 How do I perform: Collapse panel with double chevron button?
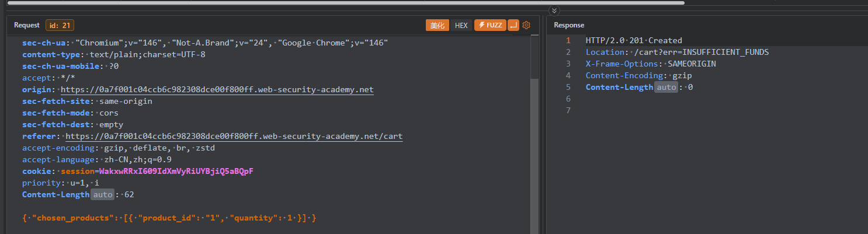(554, 11)
